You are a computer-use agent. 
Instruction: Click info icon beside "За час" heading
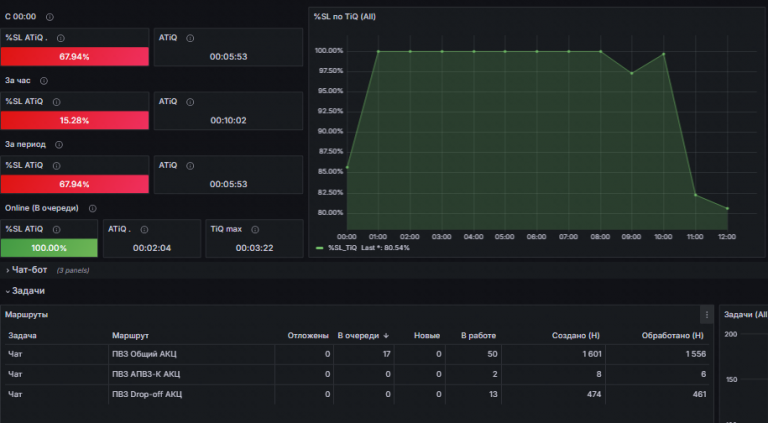[44, 81]
